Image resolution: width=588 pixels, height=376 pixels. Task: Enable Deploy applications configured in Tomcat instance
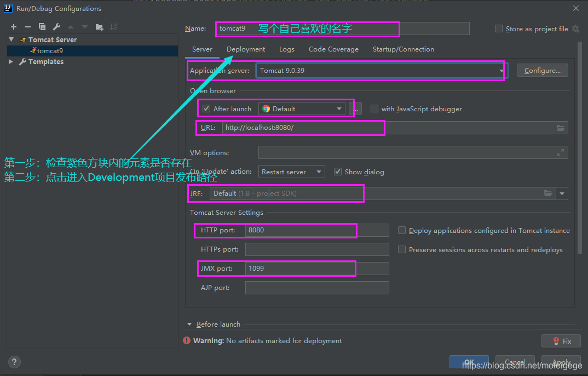402,230
